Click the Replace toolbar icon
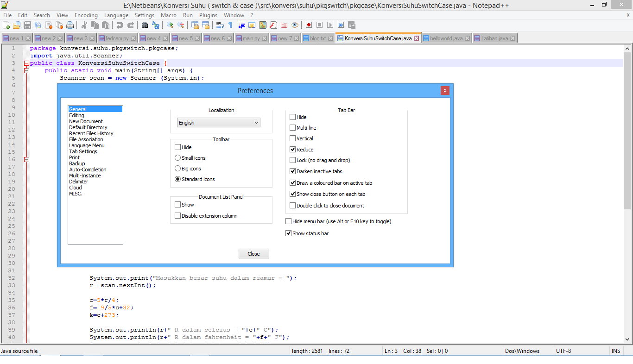This screenshot has height=364, width=633. [x=155, y=25]
